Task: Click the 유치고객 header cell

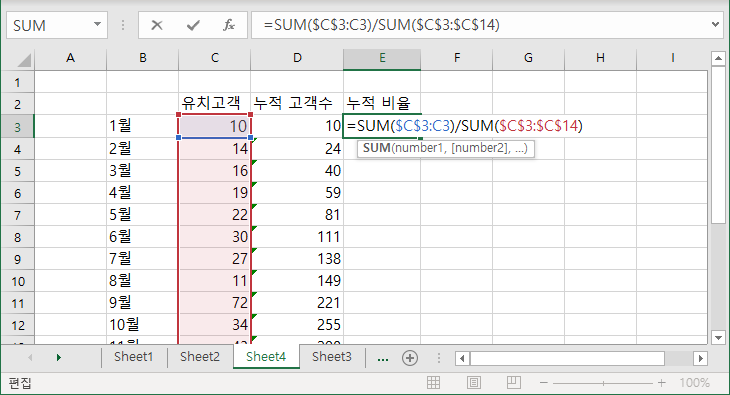Action: click(x=215, y=103)
